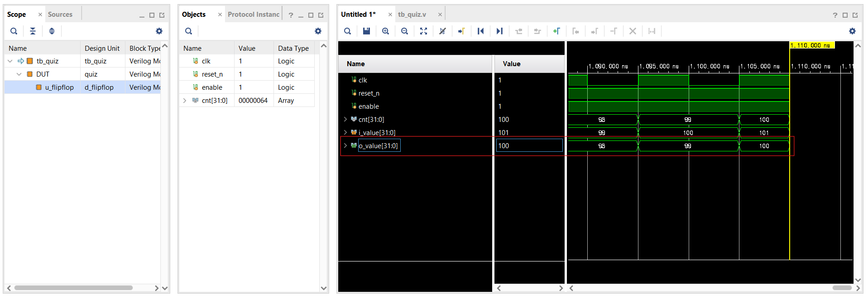Select the Untitled 1* waveform tab
This screenshot has height=300, width=868.
[358, 15]
